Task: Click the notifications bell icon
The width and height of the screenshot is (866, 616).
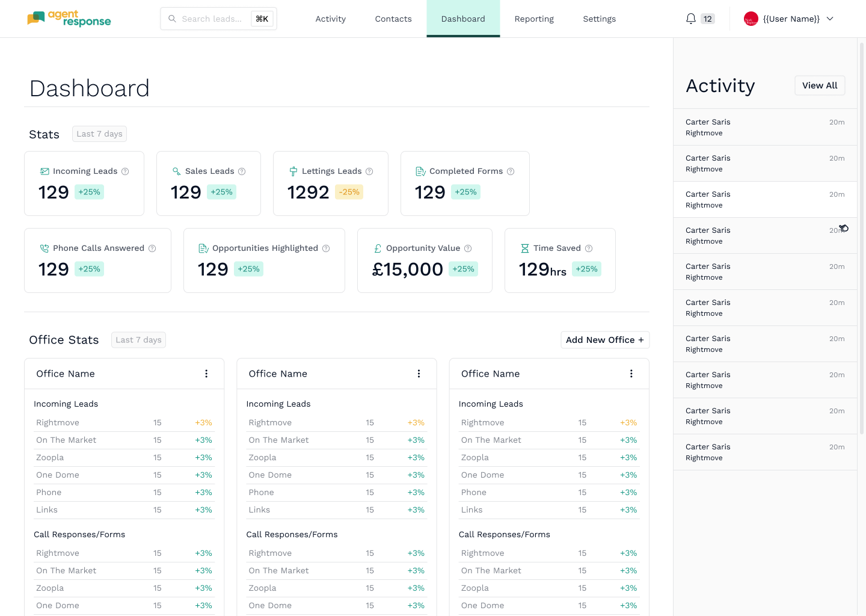Action: (691, 19)
